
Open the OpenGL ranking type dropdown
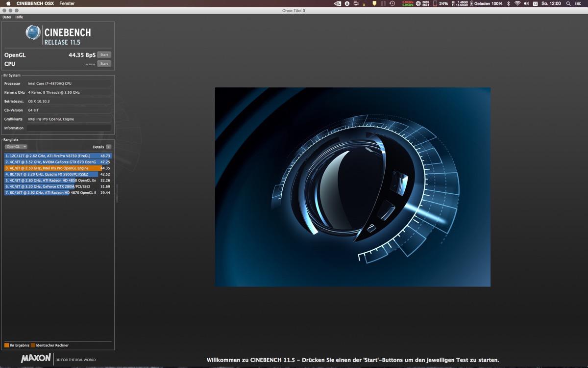16,147
